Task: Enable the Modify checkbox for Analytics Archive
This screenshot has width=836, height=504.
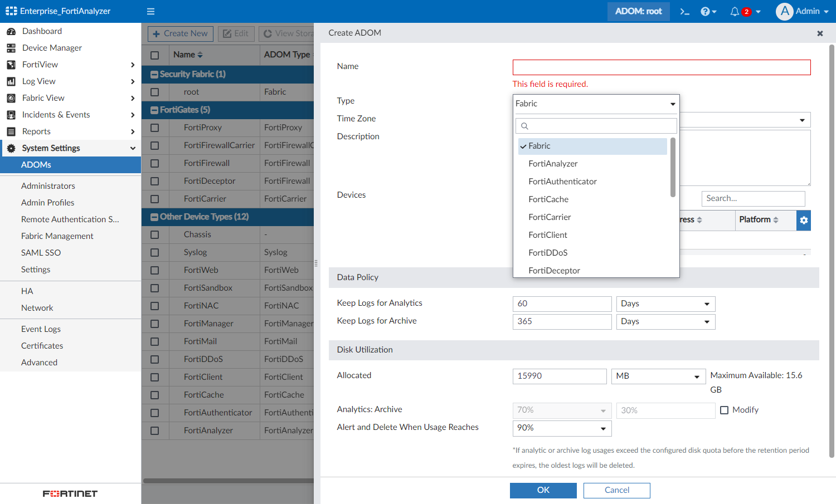Action: (x=725, y=409)
